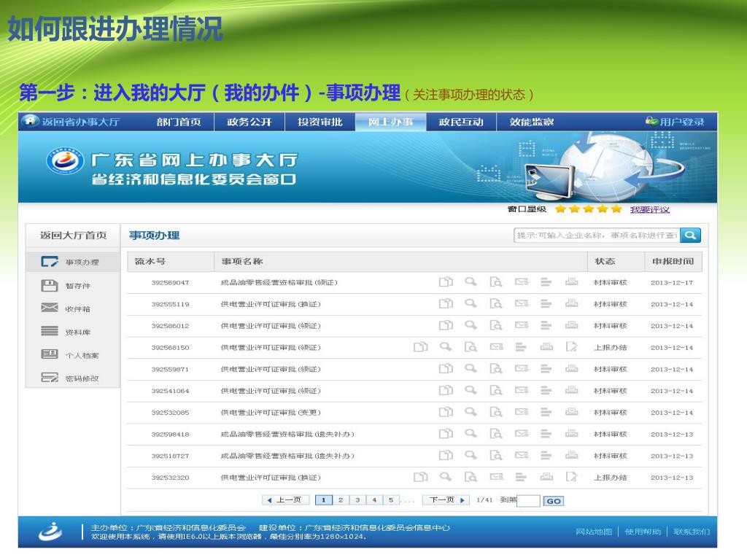
Task: Click the edit pencil icon in row 392568150
Action: click(571, 346)
